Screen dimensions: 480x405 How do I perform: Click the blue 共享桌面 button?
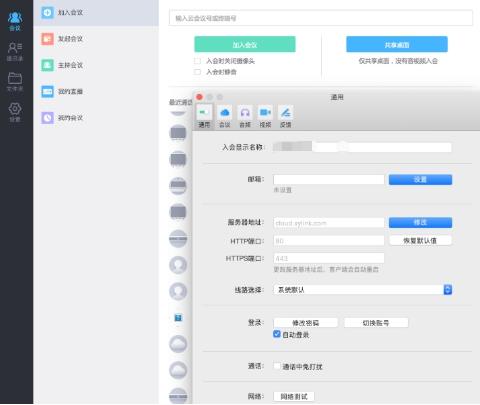tap(397, 44)
